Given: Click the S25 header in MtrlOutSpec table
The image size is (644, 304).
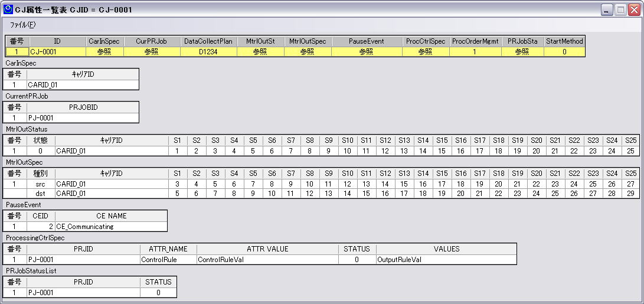Looking at the screenshot, I should coord(630,174).
